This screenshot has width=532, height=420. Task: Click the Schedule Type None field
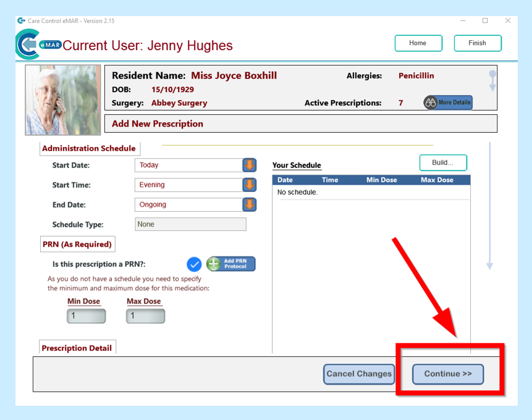[x=191, y=224]
